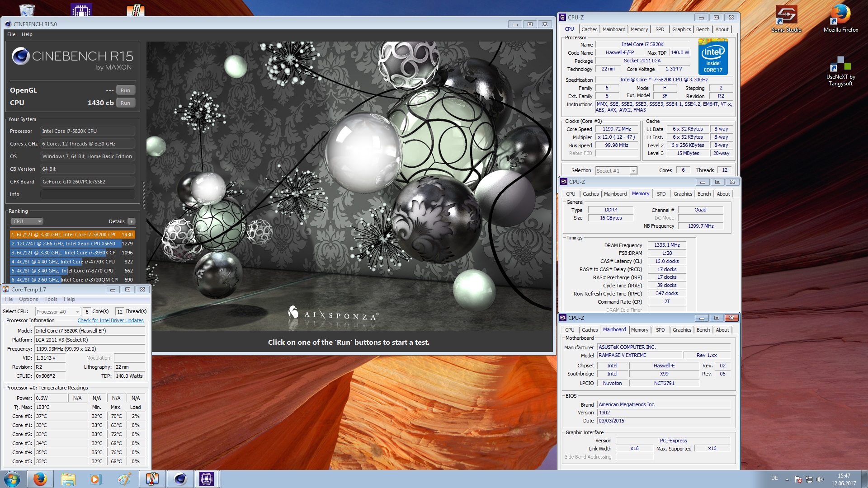Open Graphics tab in CPU-Z Mainboard window

click(682, 330)
